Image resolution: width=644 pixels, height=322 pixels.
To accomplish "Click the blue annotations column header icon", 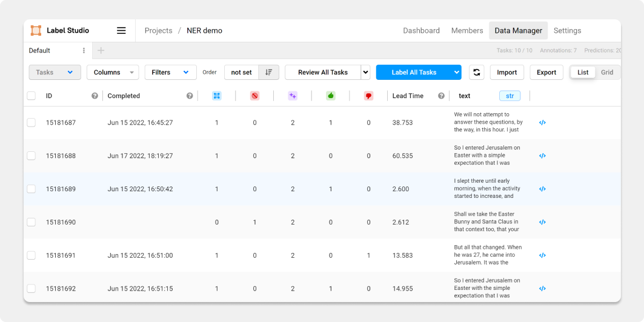I will (x=217, y=96).
